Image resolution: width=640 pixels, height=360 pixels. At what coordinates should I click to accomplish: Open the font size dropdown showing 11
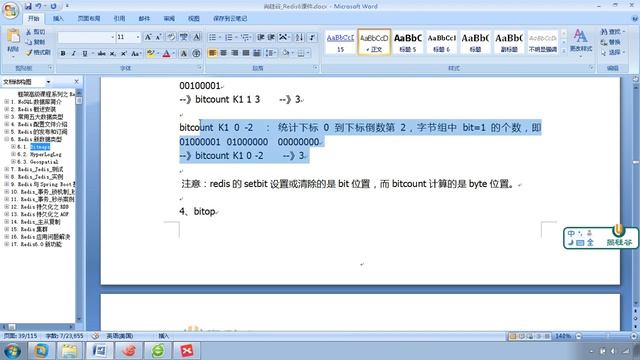click(x=138, y=37)
